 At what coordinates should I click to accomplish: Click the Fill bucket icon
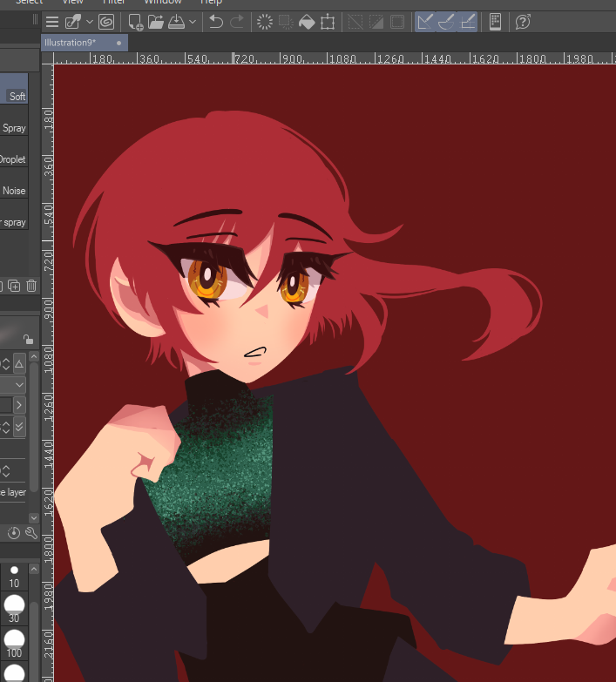coord(307,22)
